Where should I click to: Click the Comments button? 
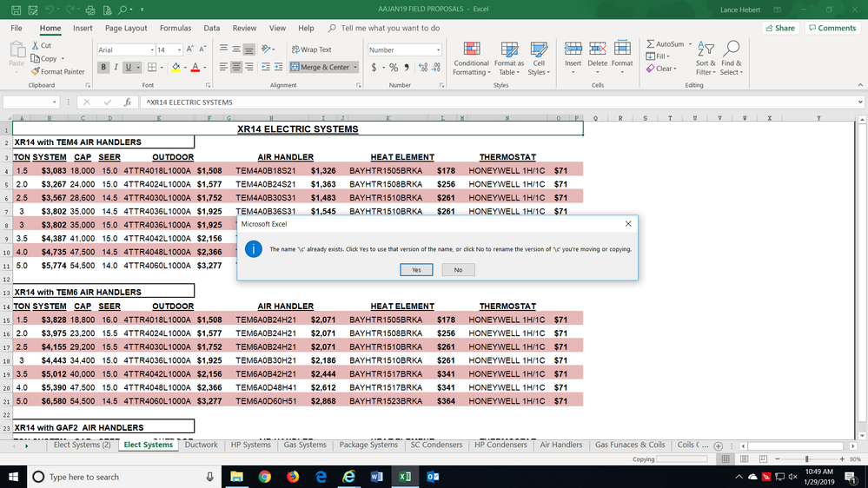click(832, 28)
